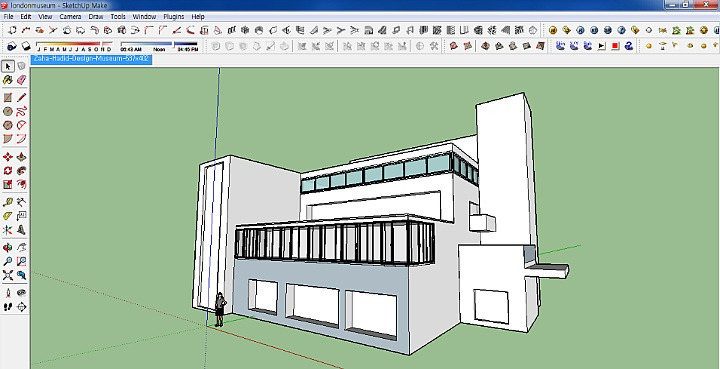The width and height of the screenshot is (720, 369).
Task: Open the Window menu
Action: click(x=144, y=17)
